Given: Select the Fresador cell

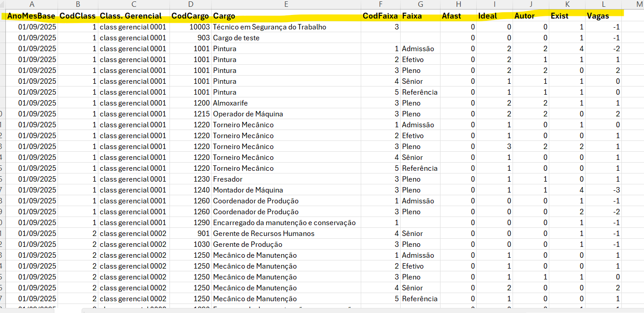Looking at the screenshot, I should [x=228, y=179].
